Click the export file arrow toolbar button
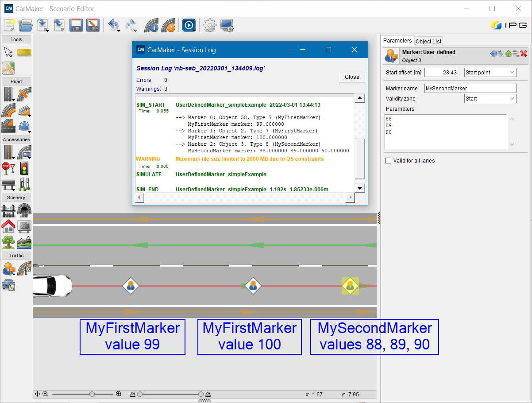 point(60,26)
